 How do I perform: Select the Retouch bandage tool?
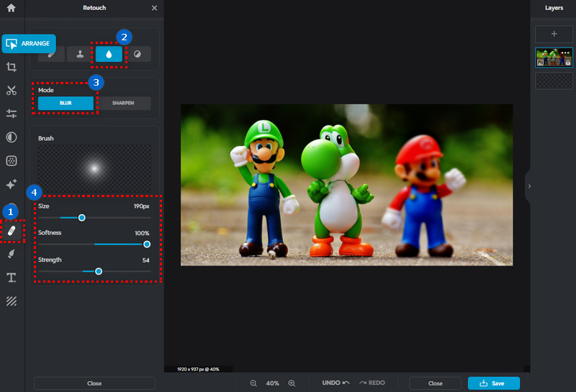click(x=12, y=231)
